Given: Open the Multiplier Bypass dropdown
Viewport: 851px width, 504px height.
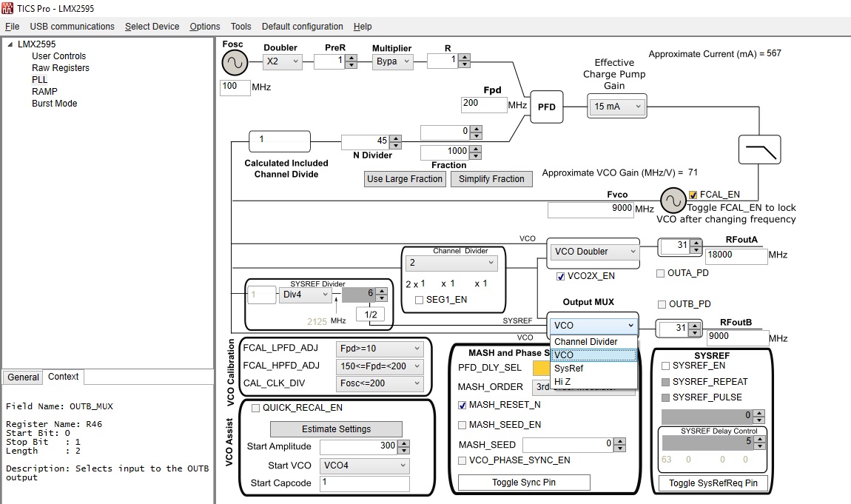Looking at the screenshot, I should pos(393,61).
